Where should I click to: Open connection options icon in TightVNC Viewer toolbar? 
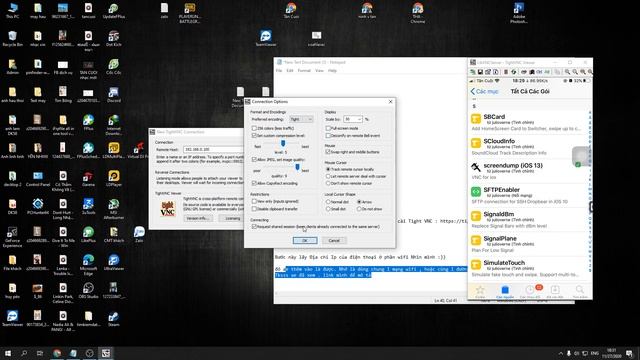pyautogui.click(x=488, y=72)
